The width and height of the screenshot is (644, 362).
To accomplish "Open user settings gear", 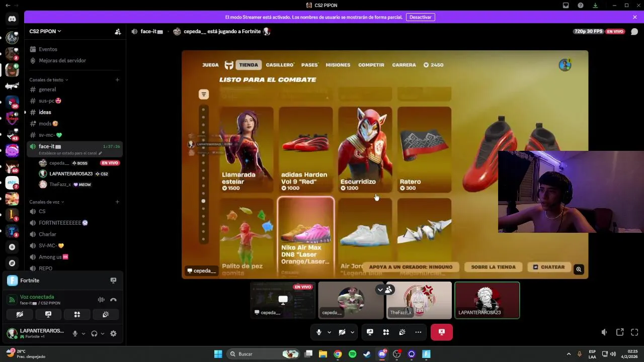I will pos(113,333).
